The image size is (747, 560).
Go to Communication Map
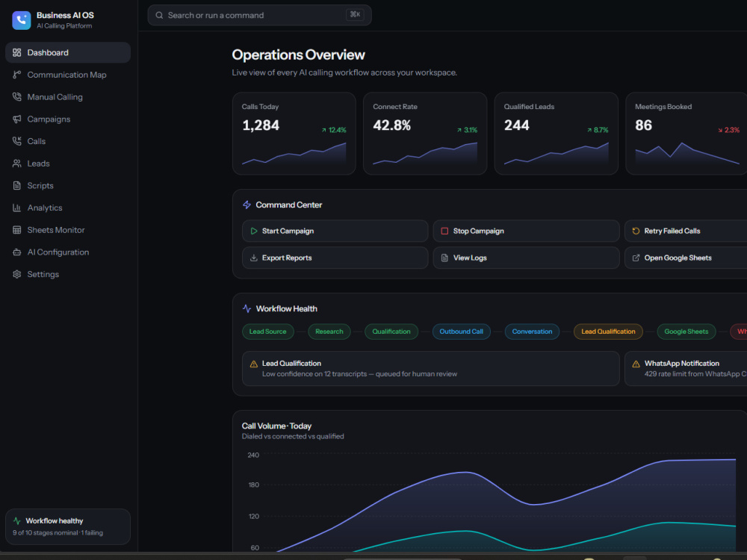pos(68,75)
